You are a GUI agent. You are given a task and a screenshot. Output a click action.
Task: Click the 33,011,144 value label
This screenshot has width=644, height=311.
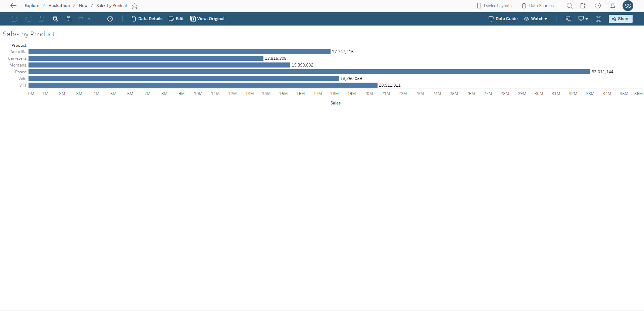pyautogui.click(x=602, y=72)
